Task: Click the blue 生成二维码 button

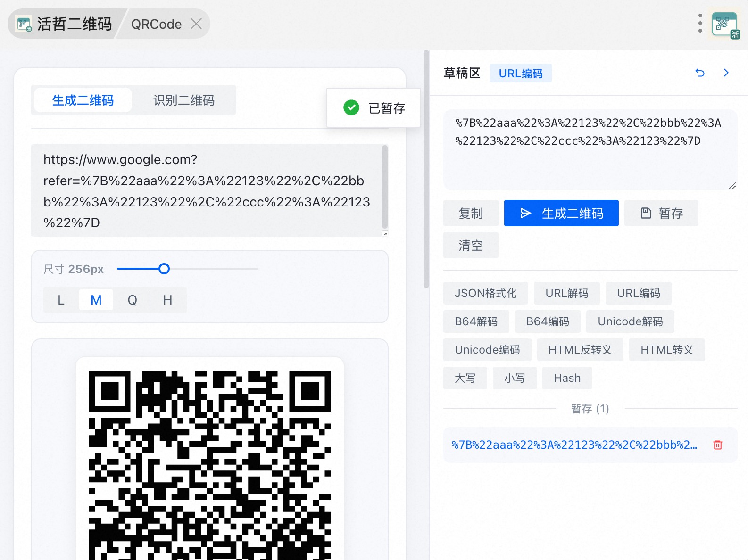Action: pos(561,213)
